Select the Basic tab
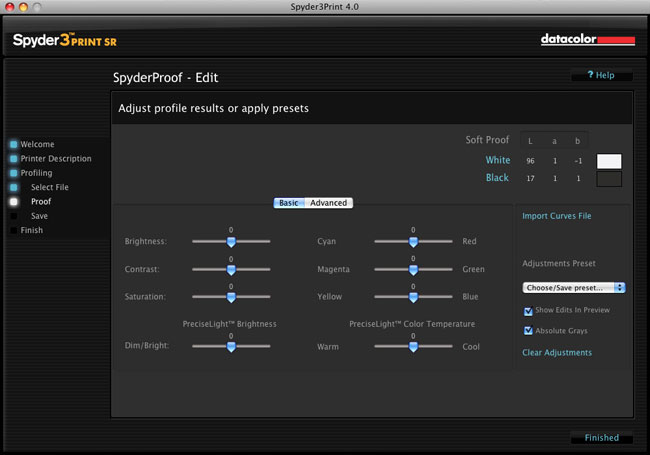This screenshot has width=650, height=455. point(289,203)
